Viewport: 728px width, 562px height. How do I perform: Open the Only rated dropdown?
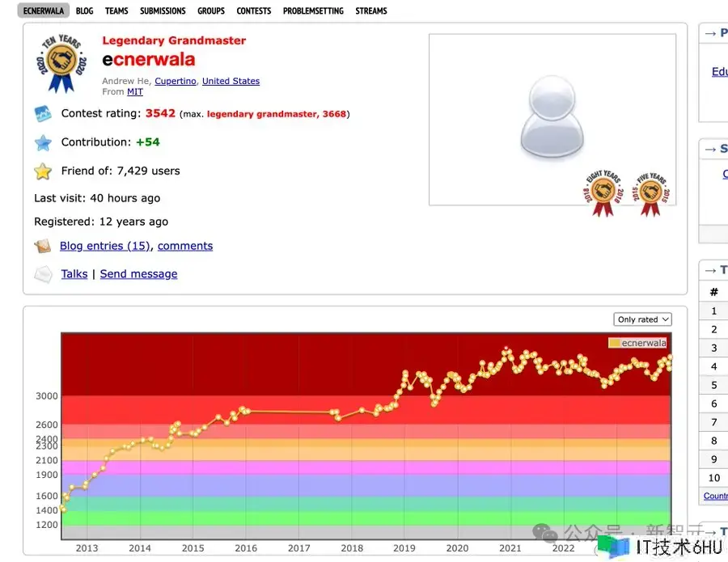coord(642,319)
